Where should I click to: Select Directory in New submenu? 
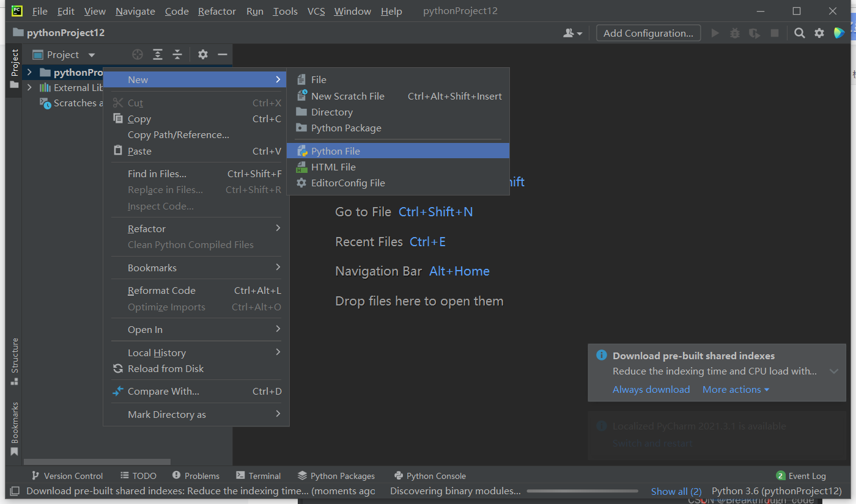coord(397,112)
